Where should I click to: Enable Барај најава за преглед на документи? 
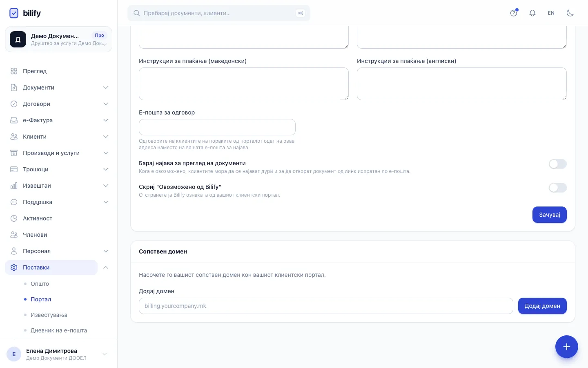point(557,164)
